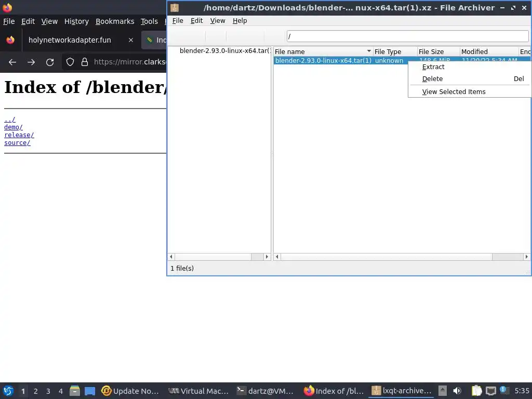Click the Firefox address bar URL
532x399 pixels.
tap(130, 62)
